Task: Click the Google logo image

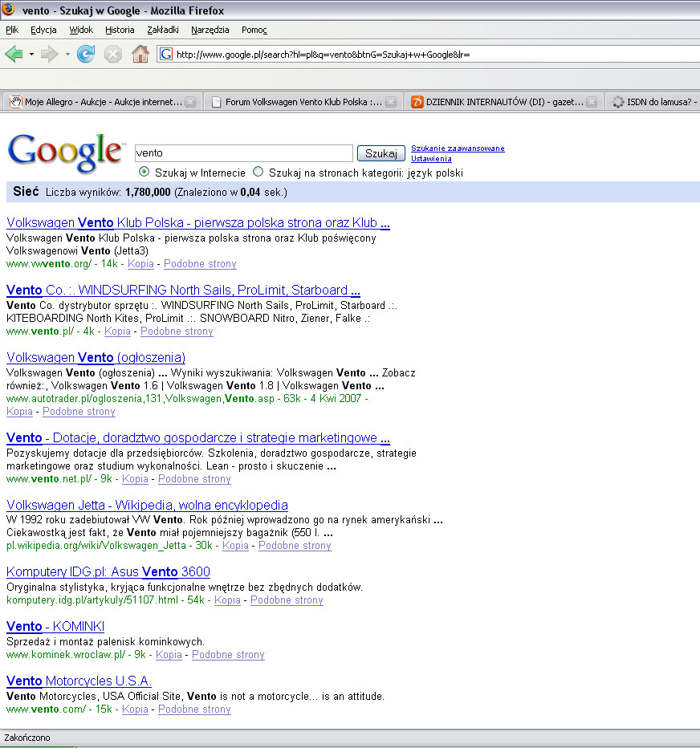Action: coord(65,152)
